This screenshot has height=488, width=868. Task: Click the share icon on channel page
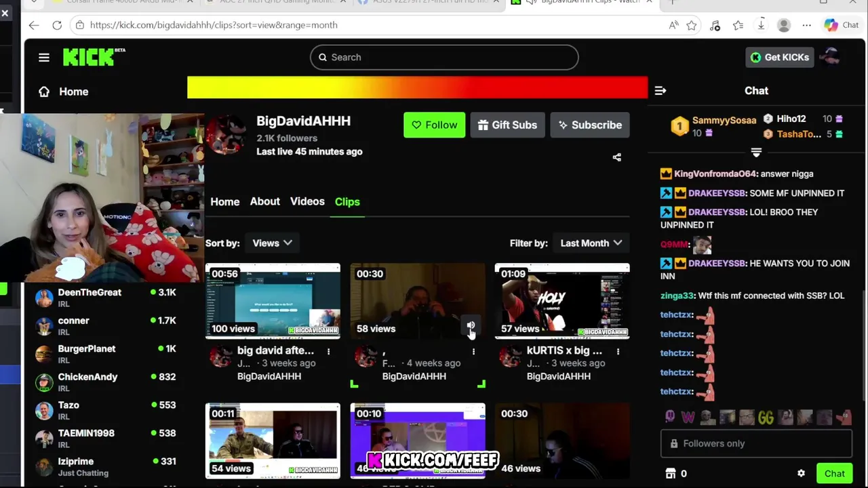tap(617, 157)
